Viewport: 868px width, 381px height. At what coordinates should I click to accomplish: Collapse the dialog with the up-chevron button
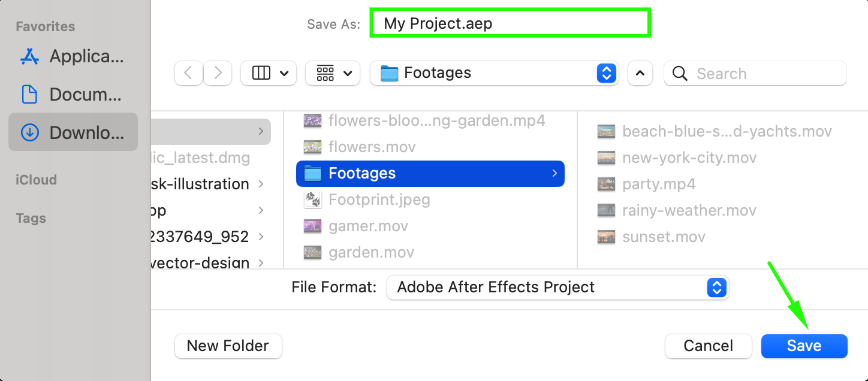pyautogui.click(x=640, y=73)
